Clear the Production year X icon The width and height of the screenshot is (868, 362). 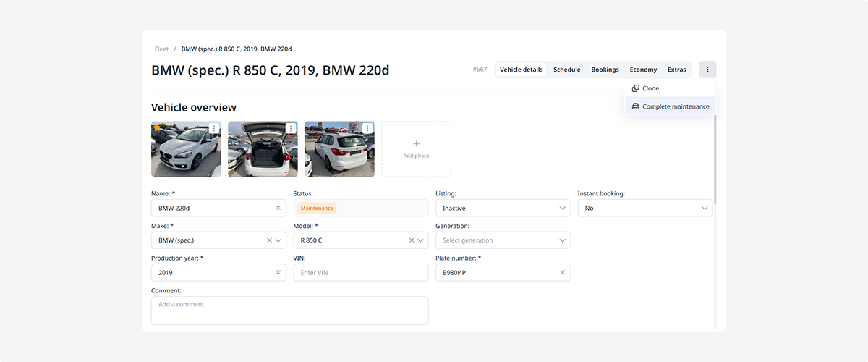[278, 273]
